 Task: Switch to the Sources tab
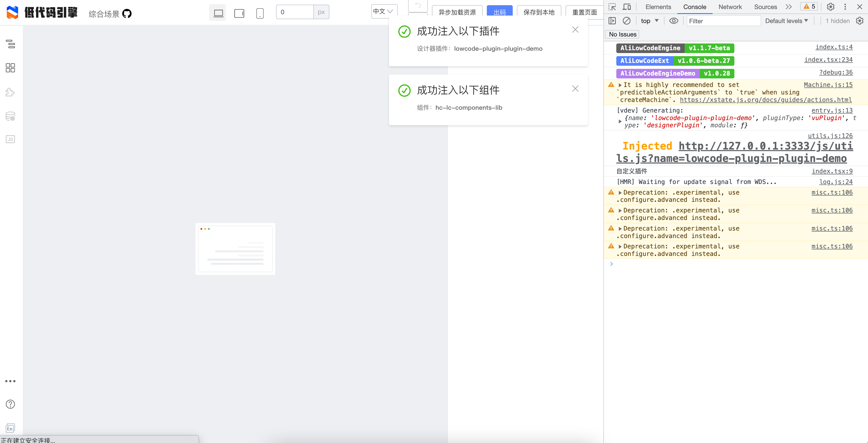point(765,7)
